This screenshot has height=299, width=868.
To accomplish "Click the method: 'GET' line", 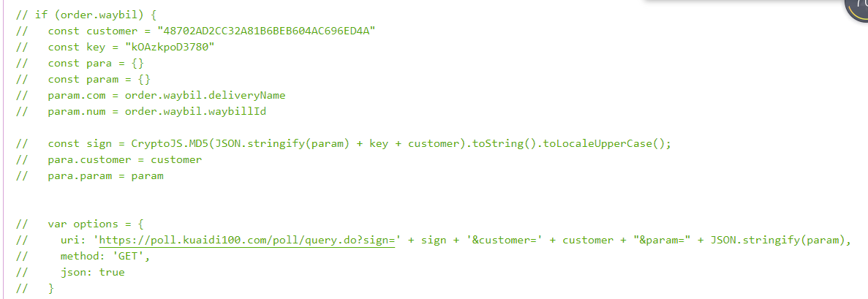I will tap(83, 257).
